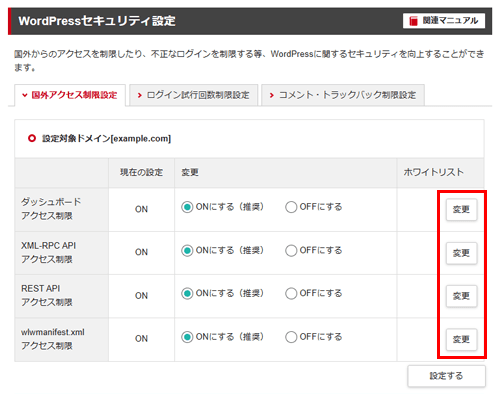Open the 関連マニュアル button
This screenshot has height=394, width=500.
pyautogui.click(x=444, y=21)
